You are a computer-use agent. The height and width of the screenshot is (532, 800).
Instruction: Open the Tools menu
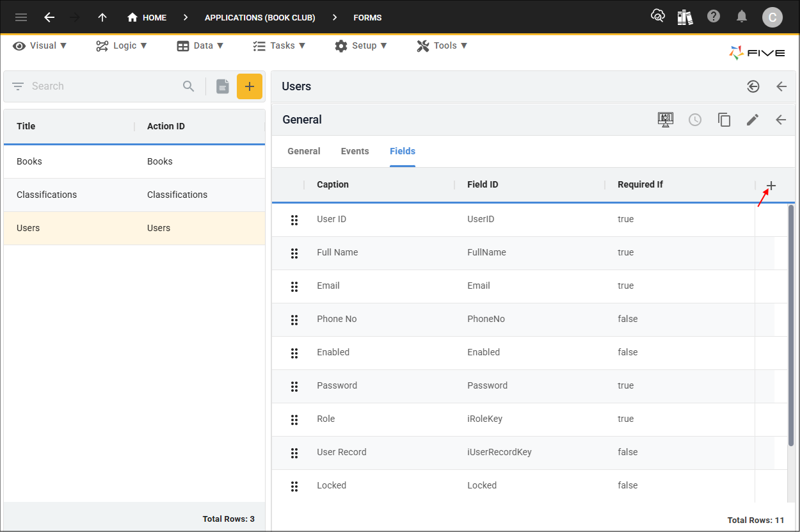pyautogui.click(x=442, y=45)
